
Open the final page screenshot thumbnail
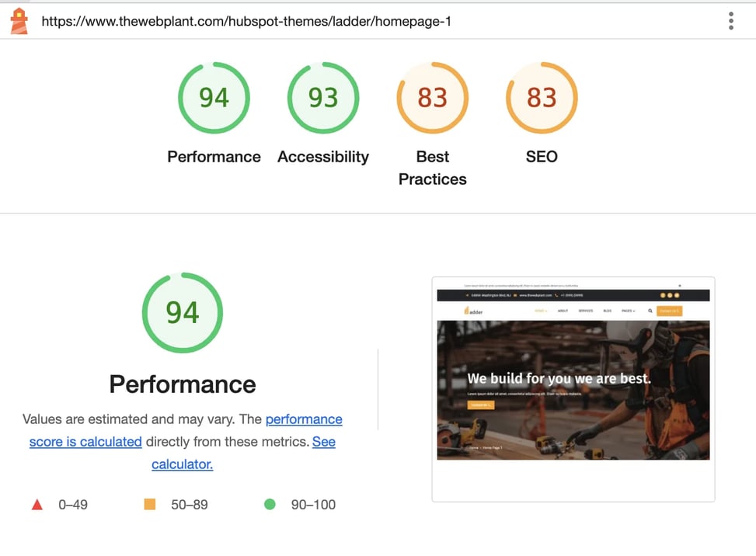pos(573,389)
